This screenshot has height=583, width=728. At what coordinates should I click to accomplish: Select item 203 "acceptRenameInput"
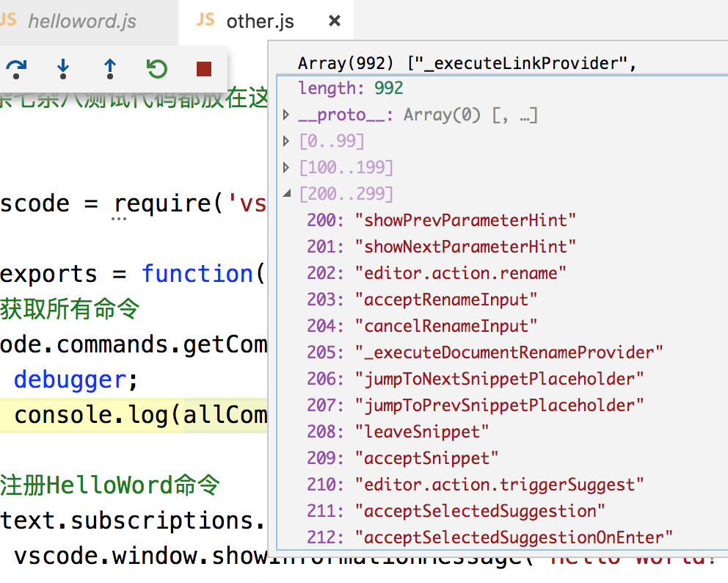tap(422, 299)
